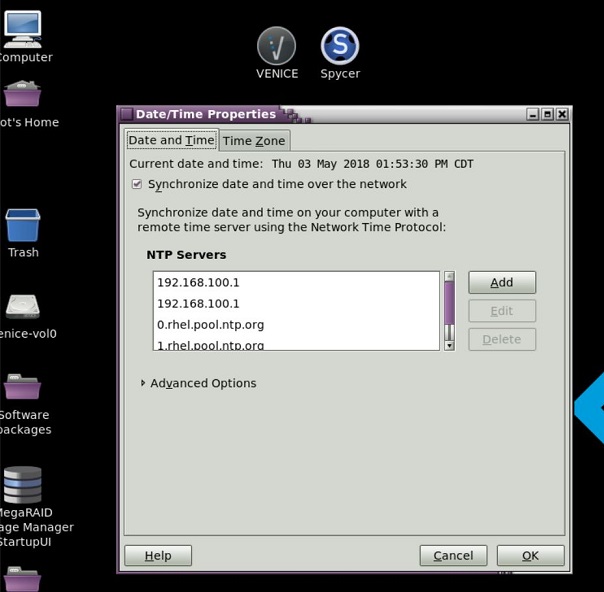Viewport: 604px width, 592px height.
Task: Click the NTP Servers heading
Action: click(186, 255)
